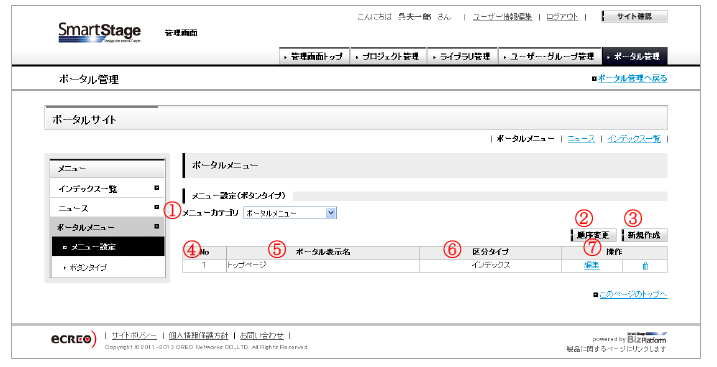The width and height of the screenshot is (717, 367).
Task: Click the お問い合わせ footer link
Action: click(262, 336)
